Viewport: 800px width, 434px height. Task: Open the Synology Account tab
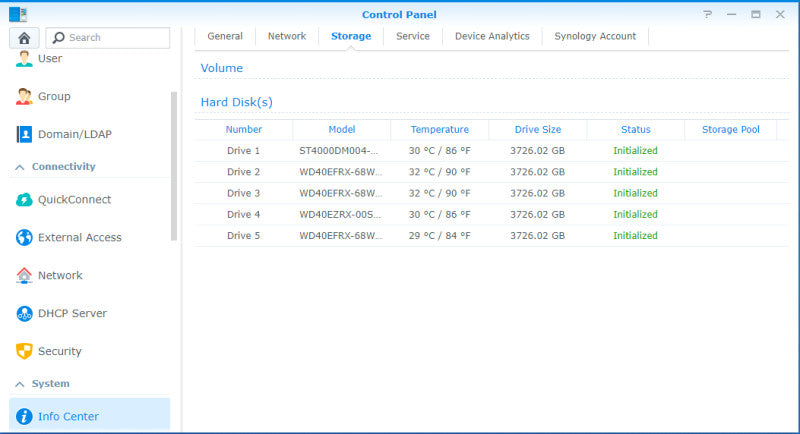point(595,36)
